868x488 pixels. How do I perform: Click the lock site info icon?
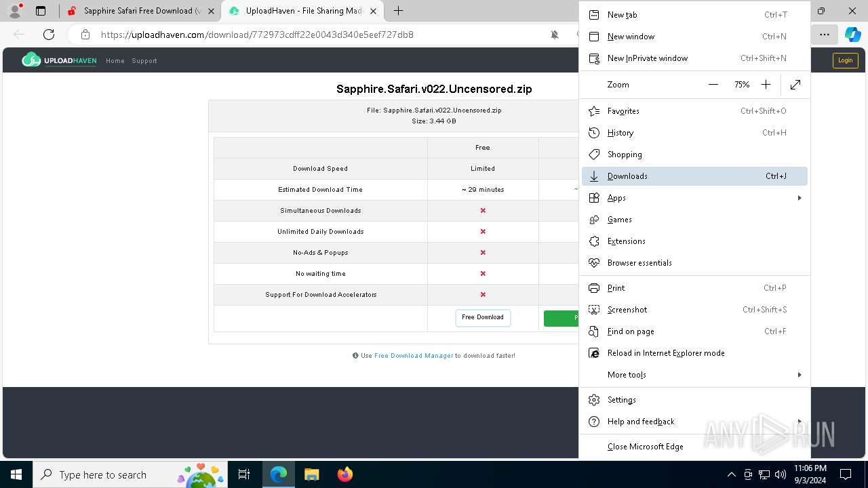coord(85,35)
